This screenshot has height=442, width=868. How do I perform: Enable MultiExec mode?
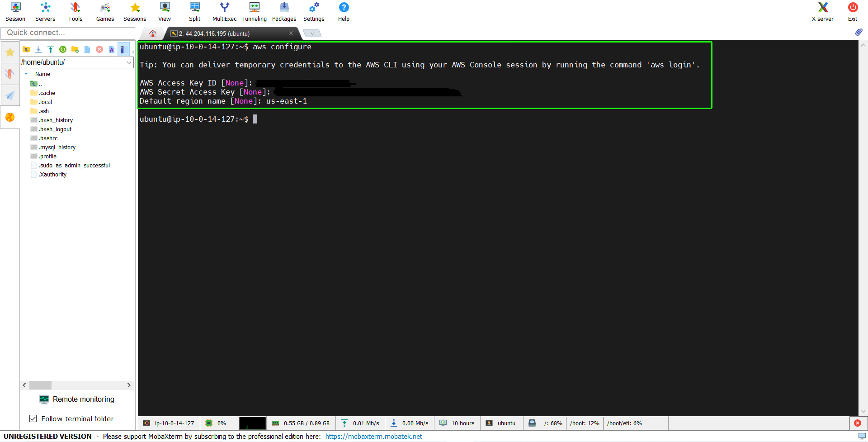click(x=224, y=12)
